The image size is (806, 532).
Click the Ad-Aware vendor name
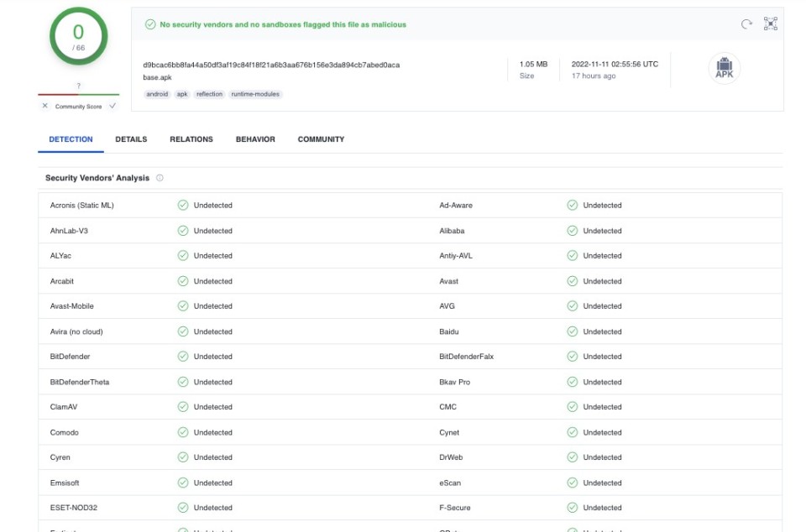[x=456, y=206]
